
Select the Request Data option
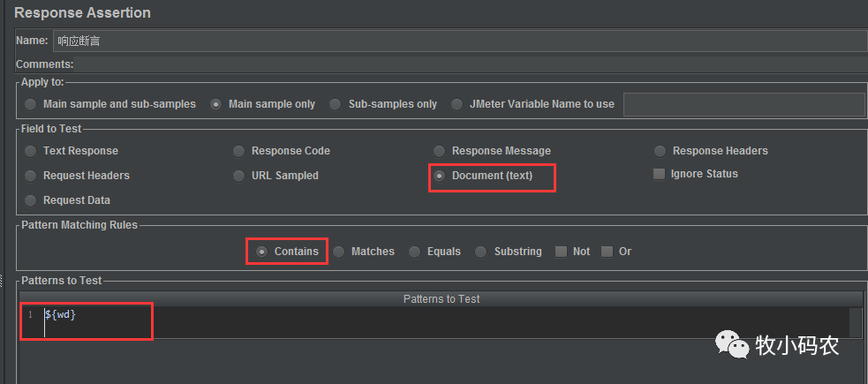32,200
